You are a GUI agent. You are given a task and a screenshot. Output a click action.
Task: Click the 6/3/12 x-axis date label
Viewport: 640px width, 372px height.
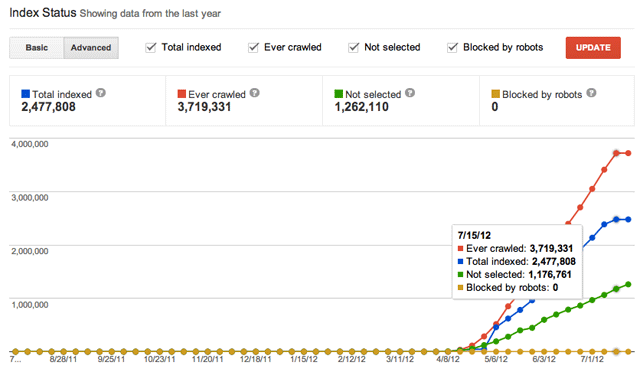pyautogui.click(x=544, y=359)
